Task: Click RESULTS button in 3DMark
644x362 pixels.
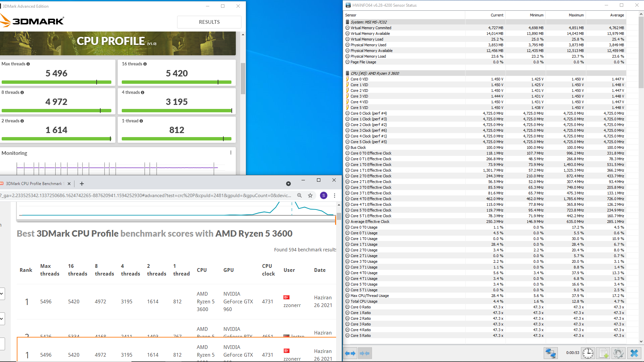Action: click(209, 22)
